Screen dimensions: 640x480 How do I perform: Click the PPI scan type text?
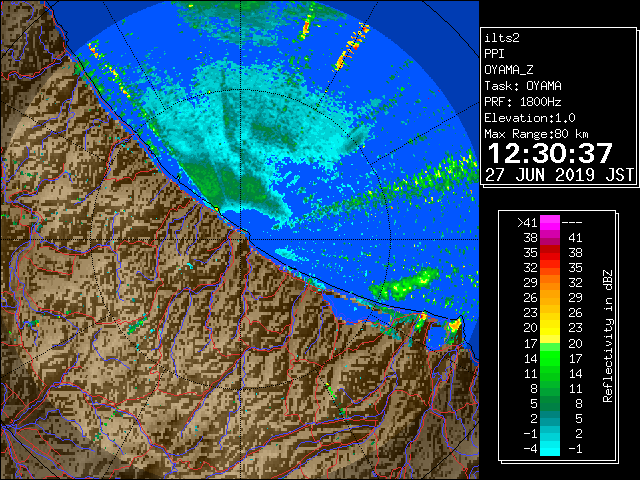(x=494, y=54)
